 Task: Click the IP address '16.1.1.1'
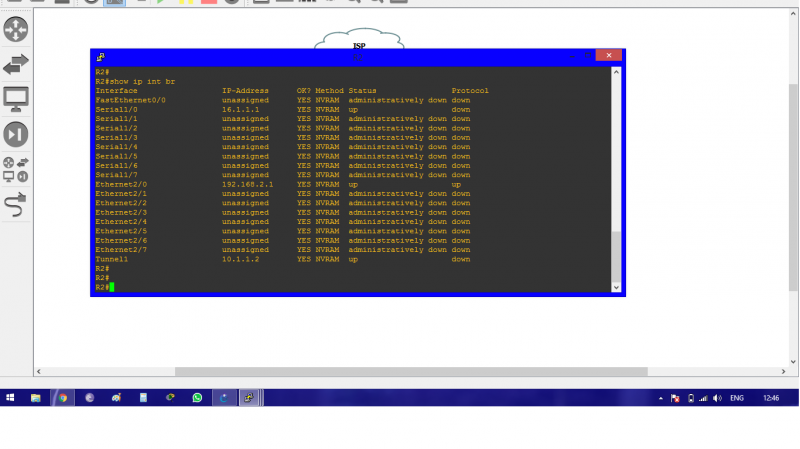click(x=240, y=110)
